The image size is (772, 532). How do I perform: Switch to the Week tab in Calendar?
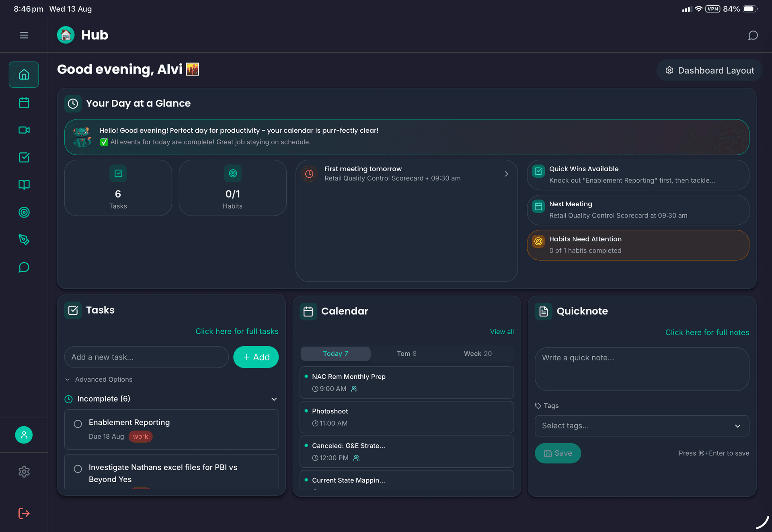(x=477, y=353)
